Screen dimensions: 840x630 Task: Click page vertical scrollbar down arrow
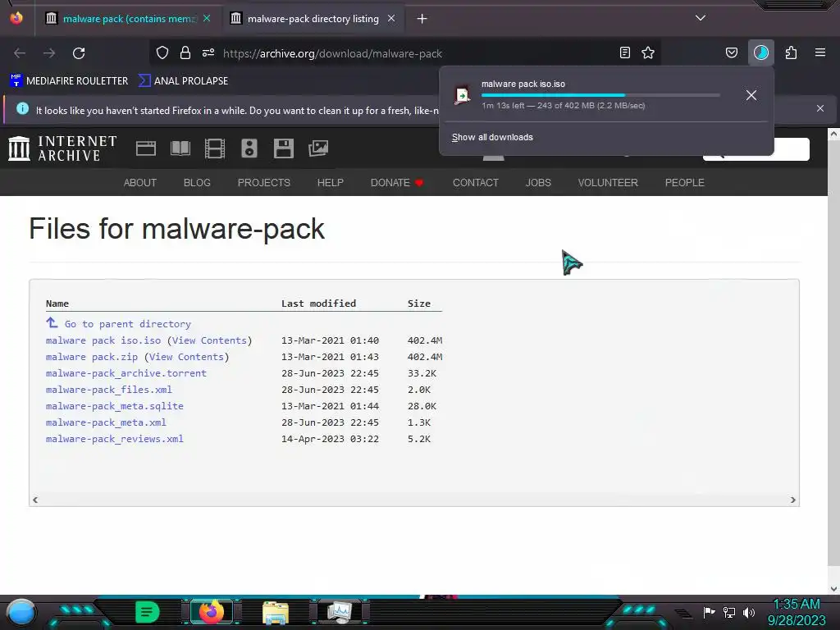pyautogui.click(x=833, y=588)
